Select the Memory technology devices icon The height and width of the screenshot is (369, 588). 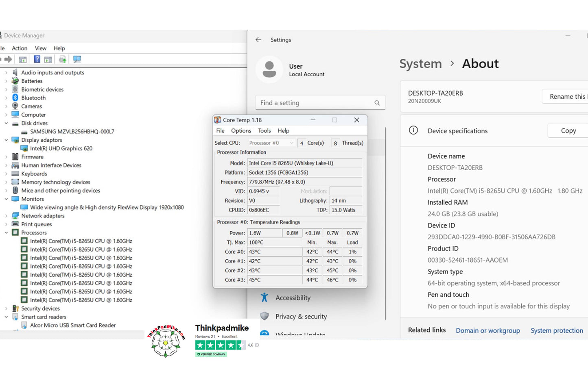pyautogui.click(x=15, y=182)
